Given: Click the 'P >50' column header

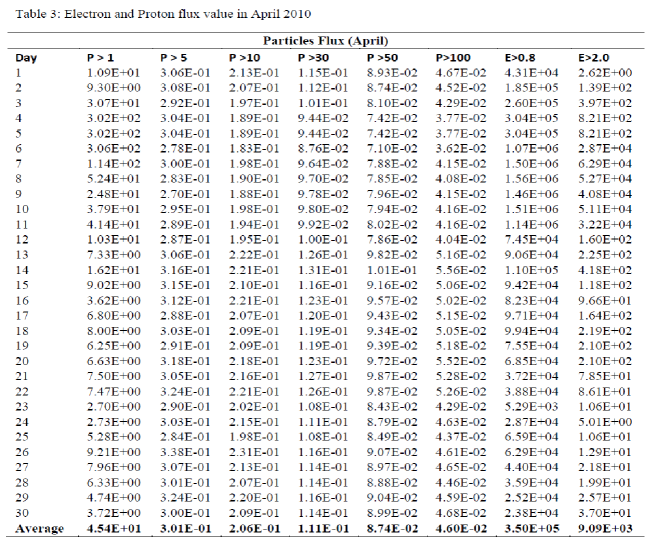Looking at the screenshot, I should click(x=382, y=58).
